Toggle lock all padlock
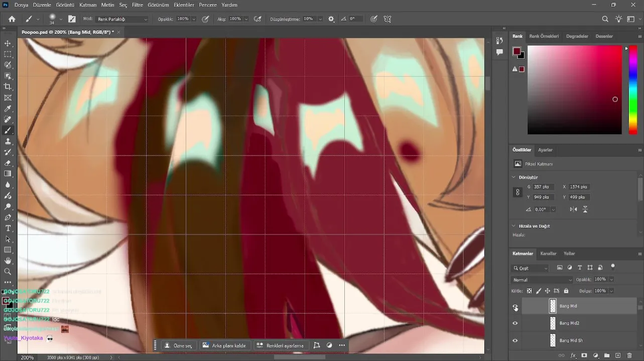This screenshot has height=361, width=644. tap(566, 291)
